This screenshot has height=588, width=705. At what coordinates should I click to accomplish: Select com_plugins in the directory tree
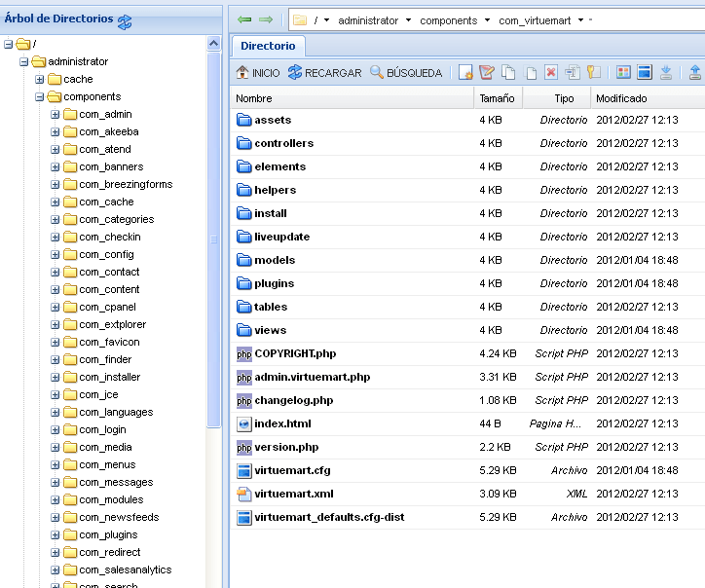point(108,535)
